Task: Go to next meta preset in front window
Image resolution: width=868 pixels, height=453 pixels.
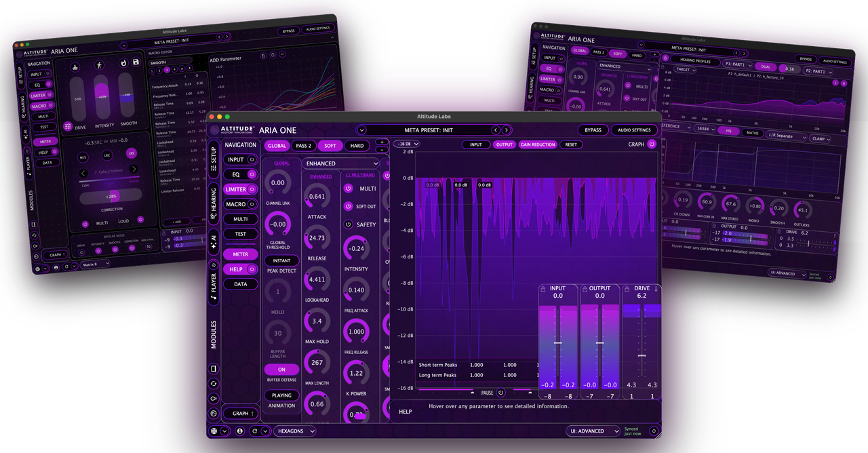Action: (506, 130)
